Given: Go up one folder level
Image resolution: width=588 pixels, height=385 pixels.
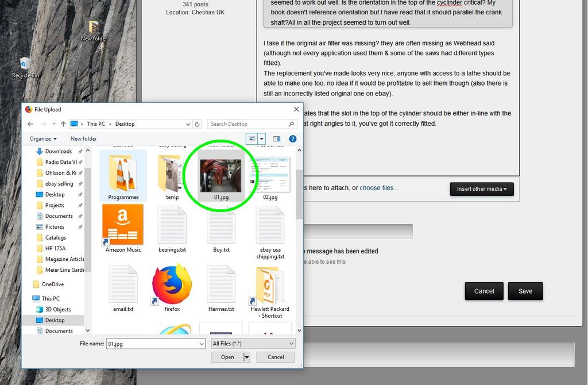Looking at the screenshot, I should click(x=63, y=124).
